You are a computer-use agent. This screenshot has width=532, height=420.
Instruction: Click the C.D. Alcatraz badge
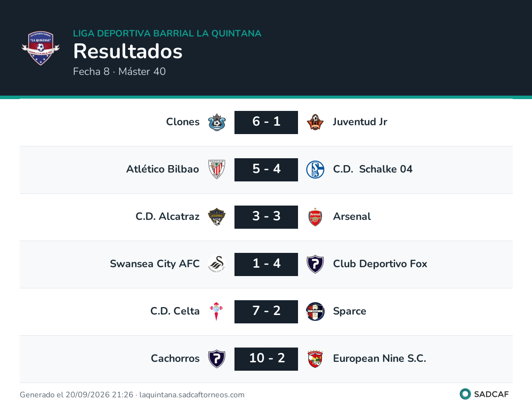pos(217,217)
